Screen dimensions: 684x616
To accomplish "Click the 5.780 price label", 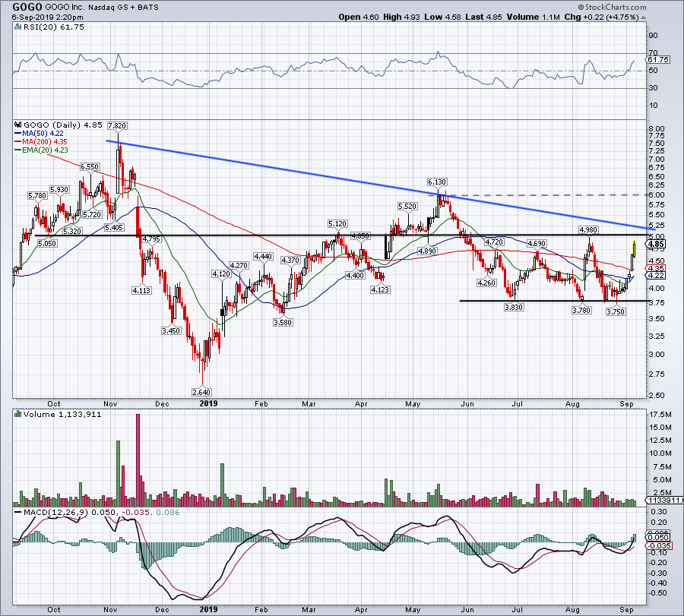I will coord(37,196).
